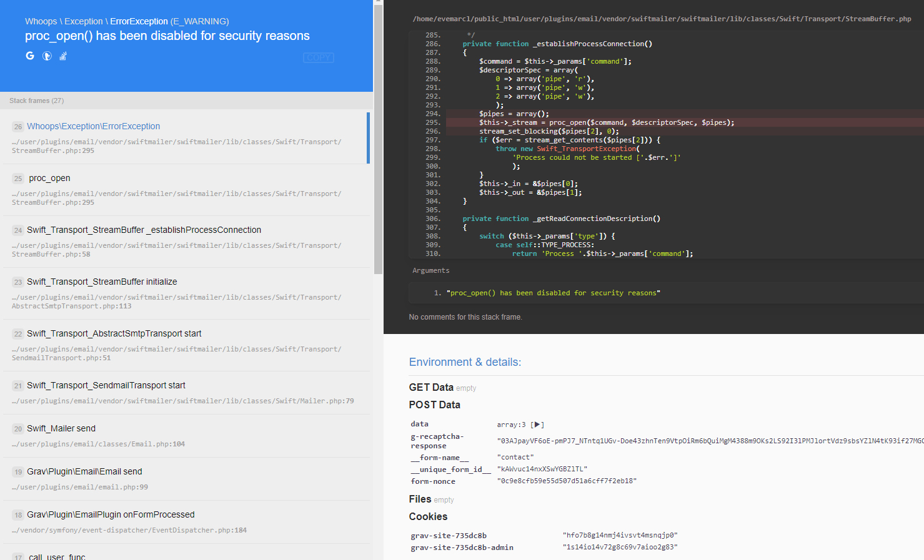Search the error on Stack Overflow
The height and width of the screenshot is (560, 924).
point(63,56)
